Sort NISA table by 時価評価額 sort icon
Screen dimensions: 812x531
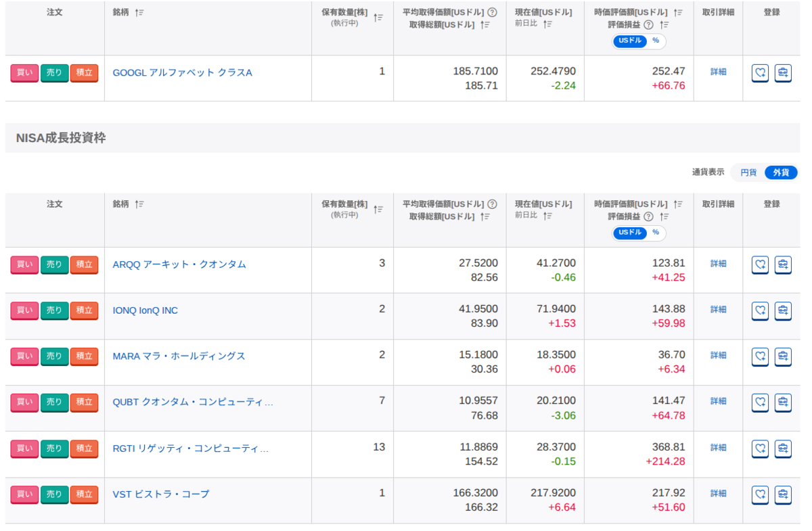click(x=678, y=204)
